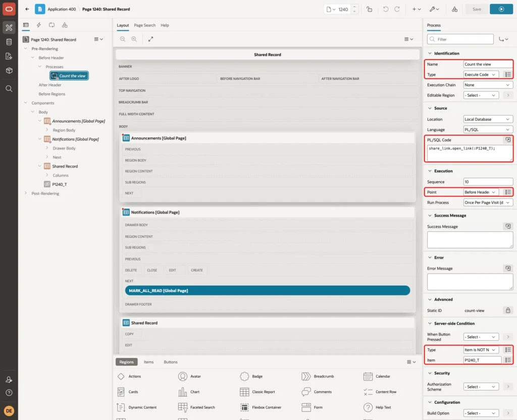The height and width of the screenshot is (420, 517).
Task: Open the help question mark icon
Action: click(9, 393)
